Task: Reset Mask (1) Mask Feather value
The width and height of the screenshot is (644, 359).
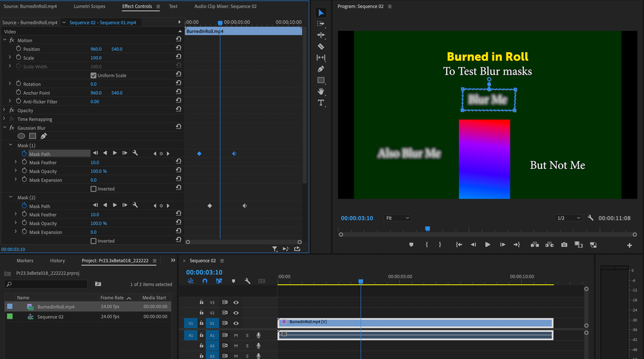Action: click(178, 161)
